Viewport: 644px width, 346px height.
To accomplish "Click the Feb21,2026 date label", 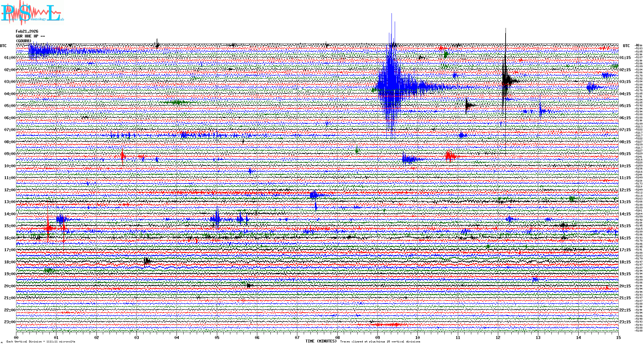I will (27, 31).
